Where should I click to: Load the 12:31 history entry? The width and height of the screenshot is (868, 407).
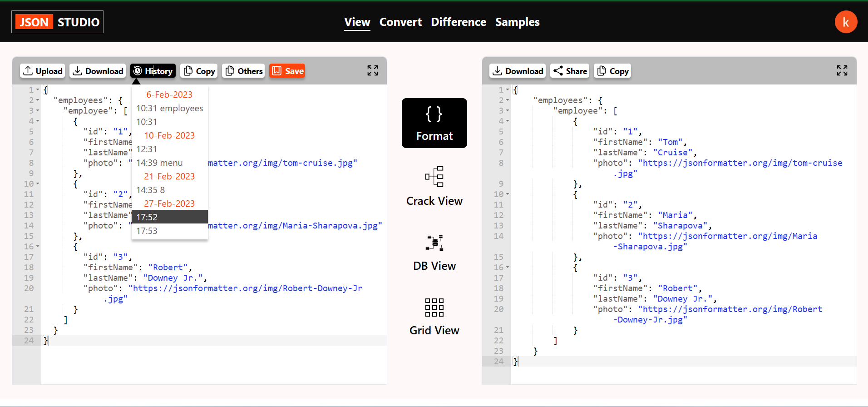169,149
